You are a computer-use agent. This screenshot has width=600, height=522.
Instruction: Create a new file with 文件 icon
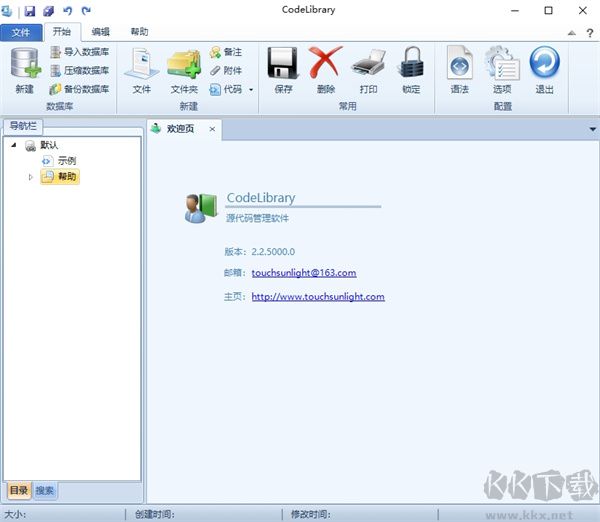click(x=142, y=70)
